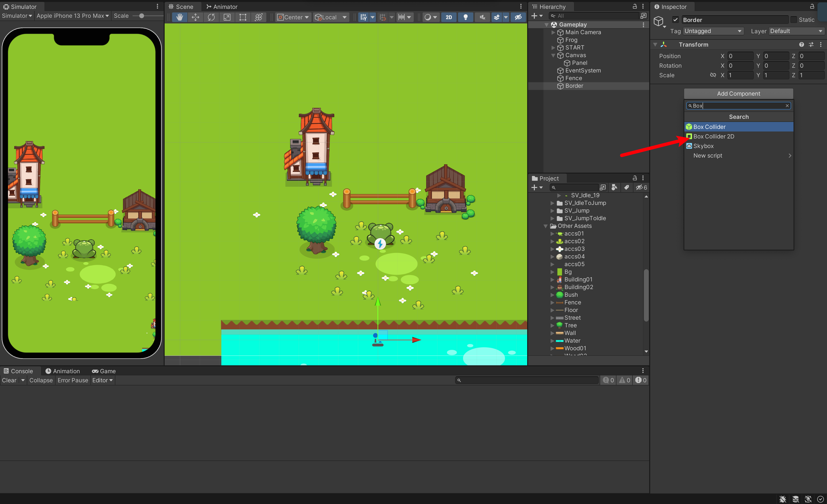Open grid visibility options arrow
This screenshot has width=827, height=504.
372,17
